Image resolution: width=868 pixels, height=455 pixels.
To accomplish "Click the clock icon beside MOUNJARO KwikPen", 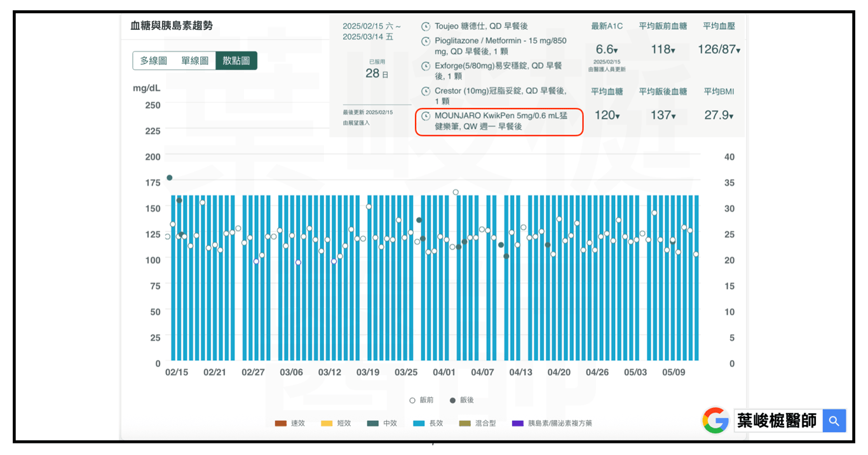I will coord(426,116).
